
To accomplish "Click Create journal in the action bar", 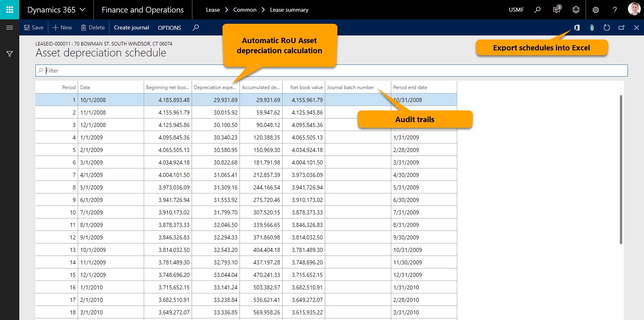I will tap(132, 27).
